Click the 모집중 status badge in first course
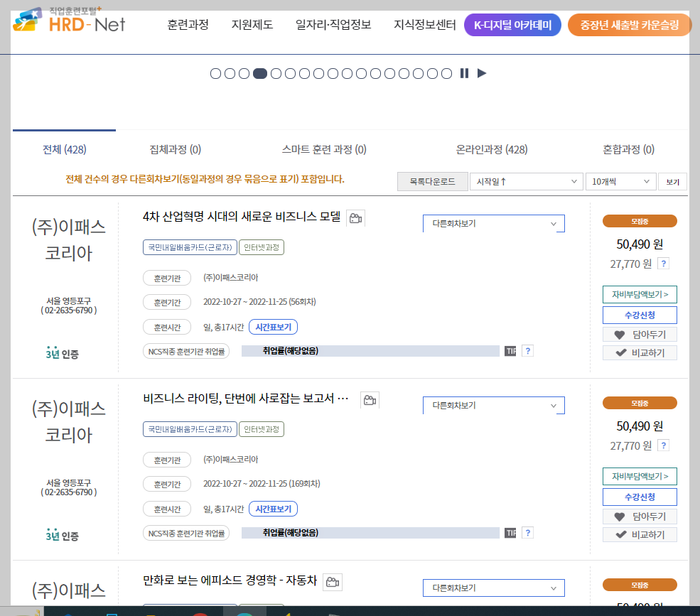This screenshot has width=700, height=616. (640, 221)
